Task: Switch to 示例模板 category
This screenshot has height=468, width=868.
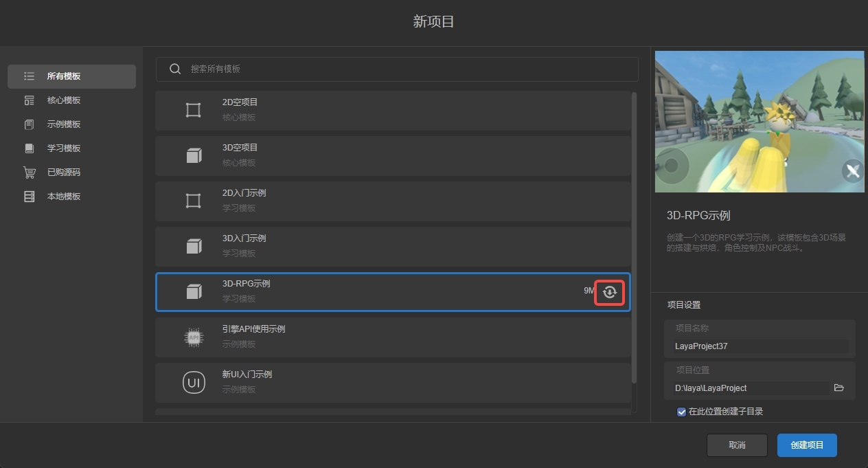Action: click(x=64, y=124)
